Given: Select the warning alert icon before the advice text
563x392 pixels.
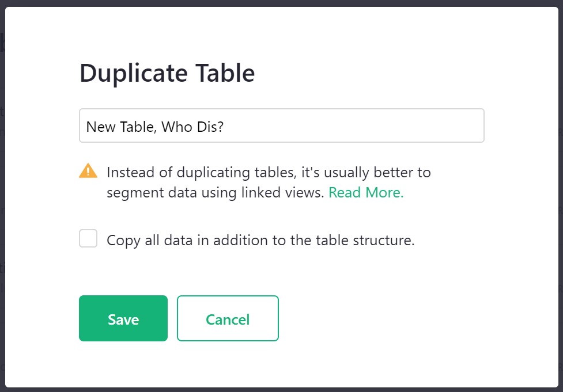Looking at the screenshot, I should [x=88, y=171].
